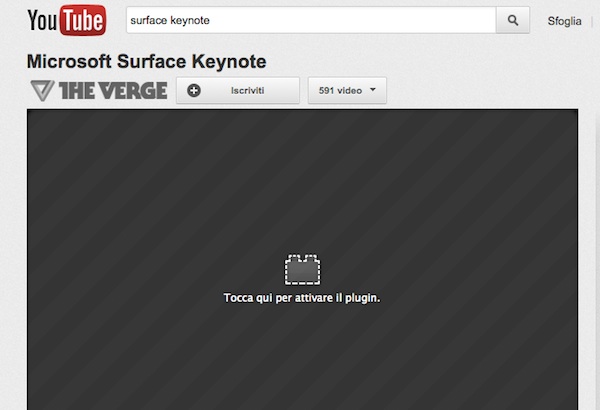Image resolution: width=600 pixels, height=410 pixels.
Task: Click 'Tocca qui per attivare il plugin.' text
Action: click(302, 298)
